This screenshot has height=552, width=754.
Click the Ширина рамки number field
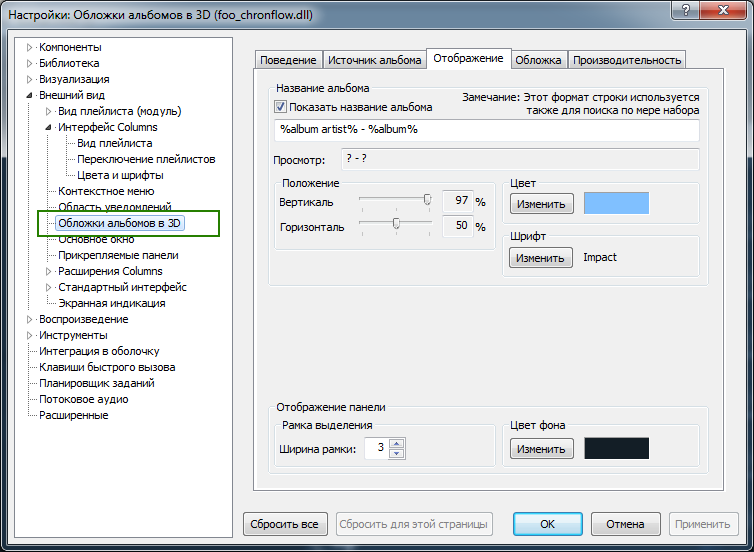[x=377, y=448]
